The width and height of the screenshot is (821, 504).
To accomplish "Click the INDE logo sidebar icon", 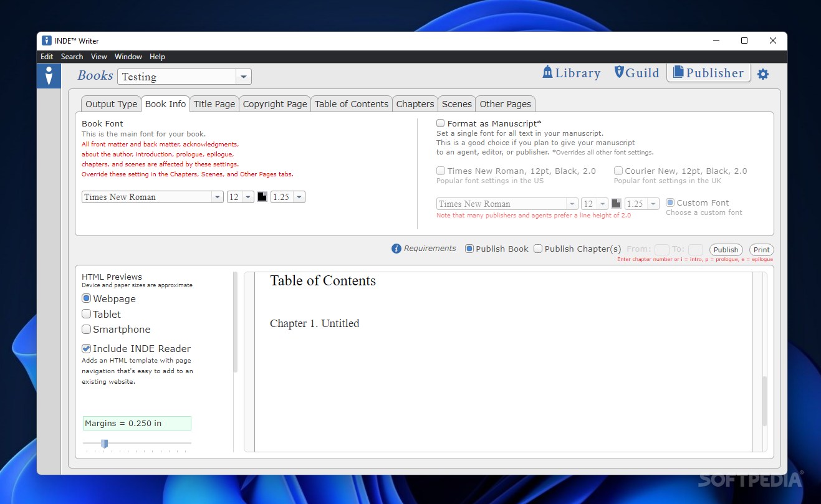I will tap(49, 76).
